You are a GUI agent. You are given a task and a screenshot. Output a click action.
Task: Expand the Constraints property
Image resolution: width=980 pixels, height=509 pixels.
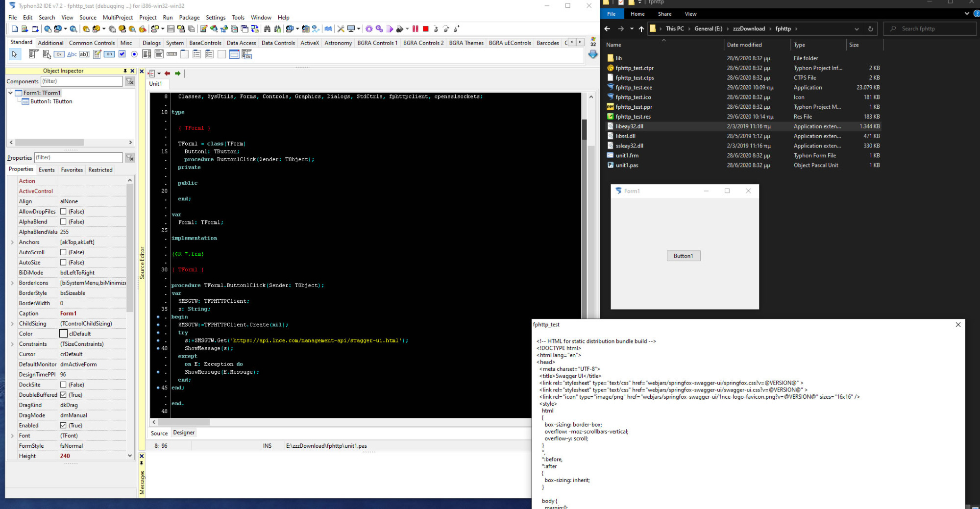coord(12,344)
